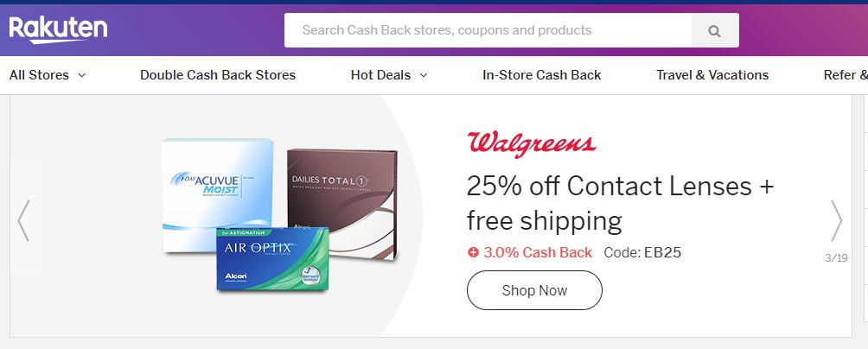Open Double Cash Back Stores menu item
Image resolution: width=868 pixels, height=349 pixels.
tap(218, 75)
